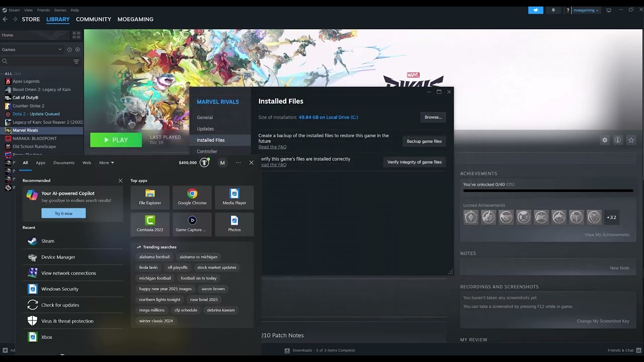Click the rewards medal icon beside $400,000
The image size is (644, 362).
pyautogui.click(x=204, y=162)
